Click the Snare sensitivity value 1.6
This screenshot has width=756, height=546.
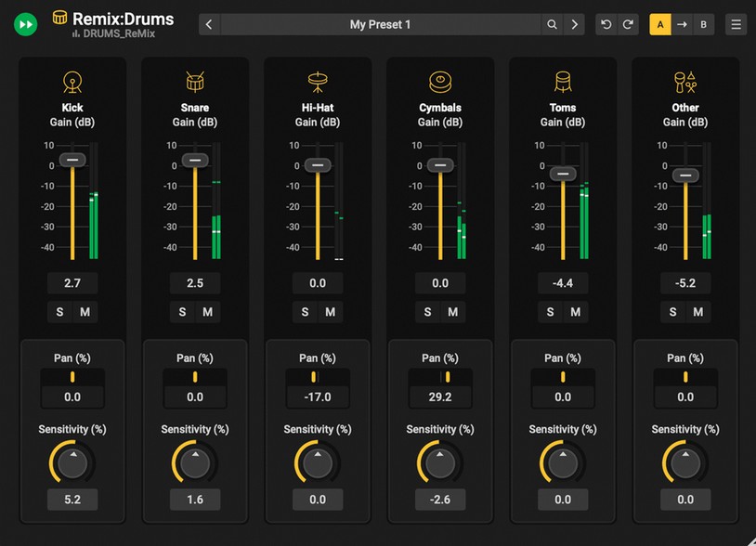pyautogui.click(x=195, y=500)
